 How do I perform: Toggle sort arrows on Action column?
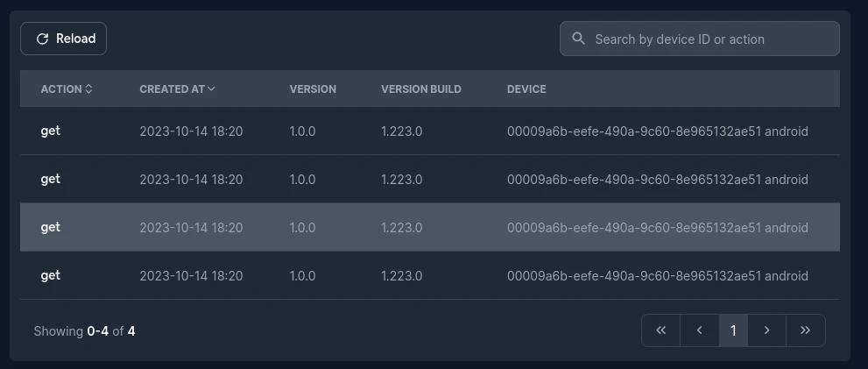point(88,89)
